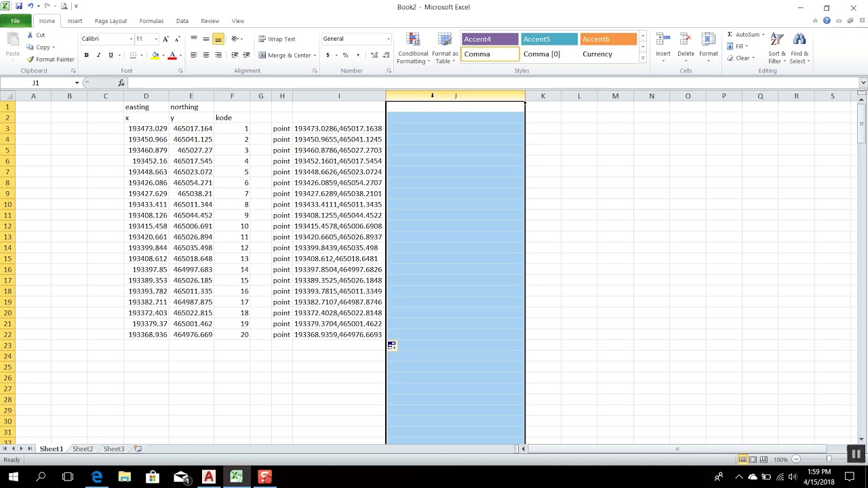Open Format as Table gallery
The image size is (868, 488).
445,48
